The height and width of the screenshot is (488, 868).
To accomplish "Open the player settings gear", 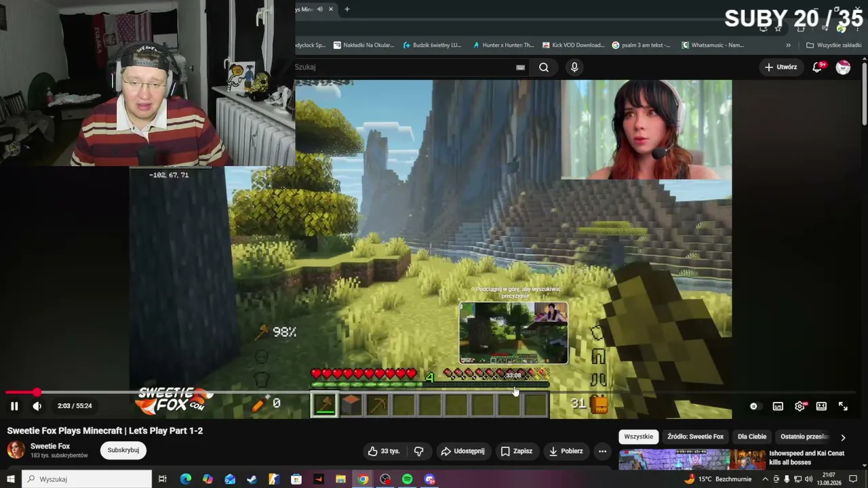I will [x=800, y=406].
